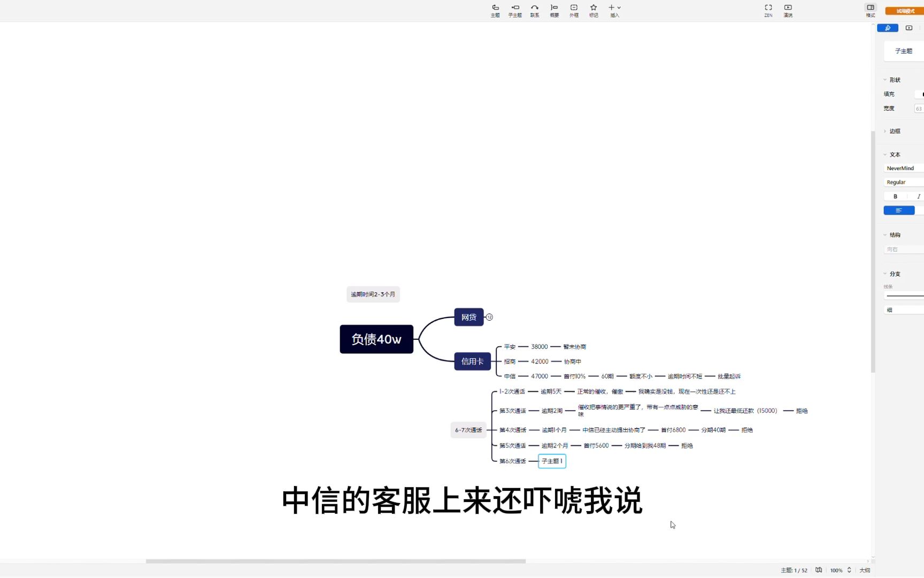Select the 子主题 (subtopic) tool

(514, 10)
